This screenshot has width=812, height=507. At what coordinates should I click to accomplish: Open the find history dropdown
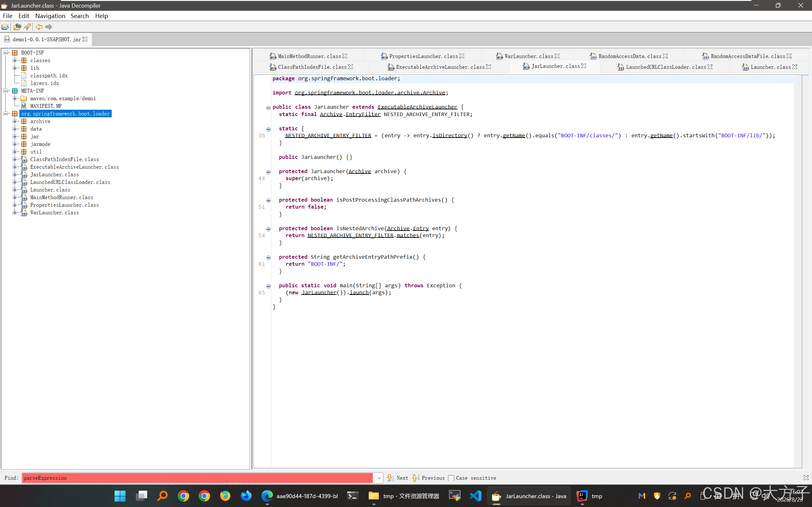(379, 478)
